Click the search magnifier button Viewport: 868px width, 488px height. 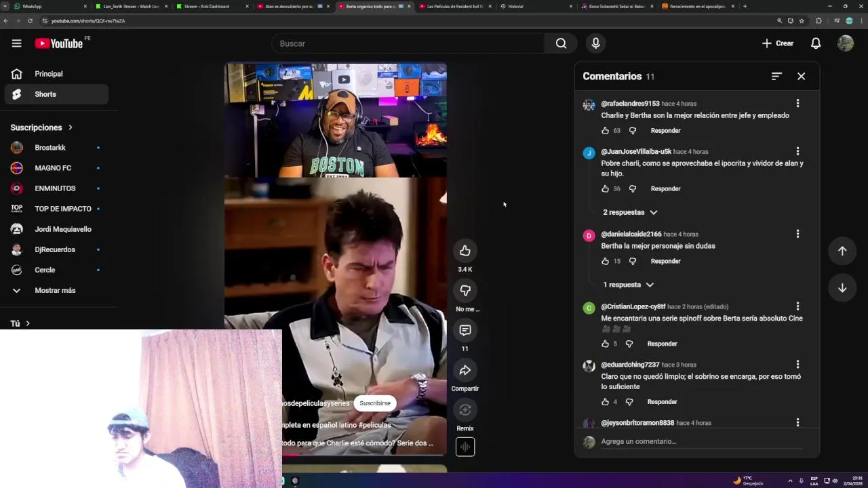click(561, 43)
